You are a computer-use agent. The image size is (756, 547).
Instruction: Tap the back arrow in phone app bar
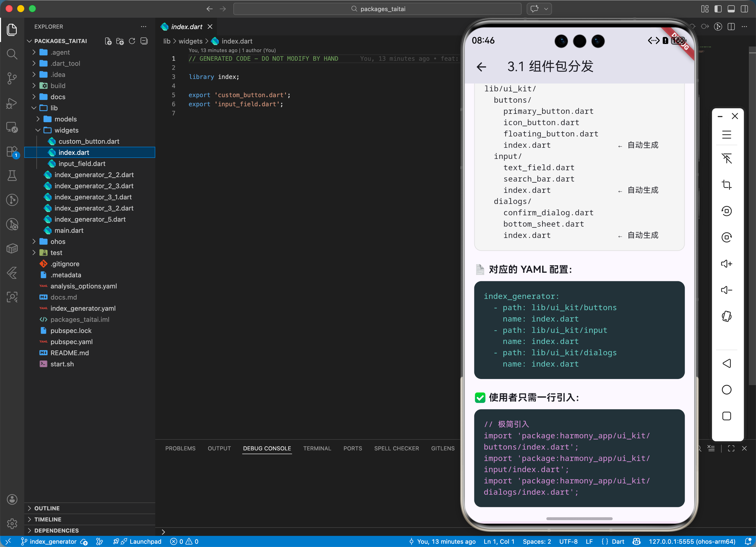click(481, 67)
